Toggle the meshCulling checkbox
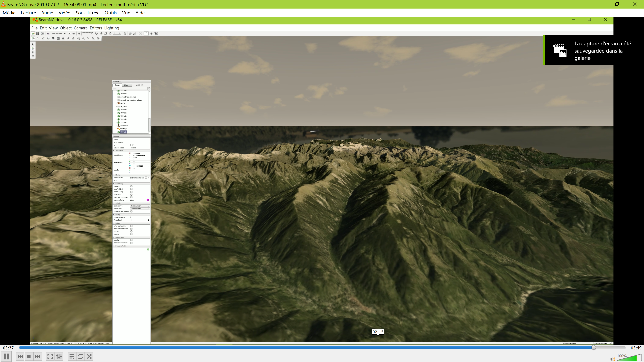This screenshot has width=644, height=362. pos(131,192)
